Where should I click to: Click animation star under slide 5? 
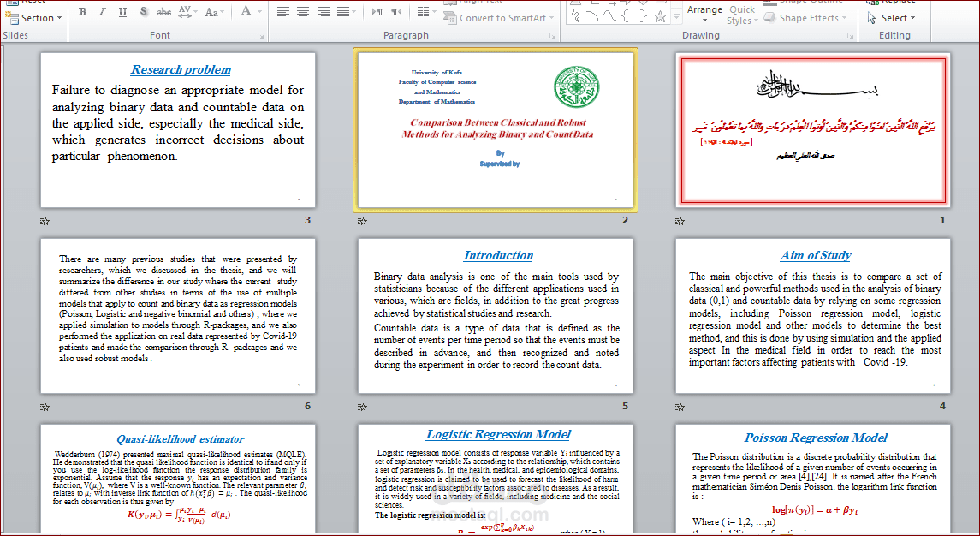[363, 408]
